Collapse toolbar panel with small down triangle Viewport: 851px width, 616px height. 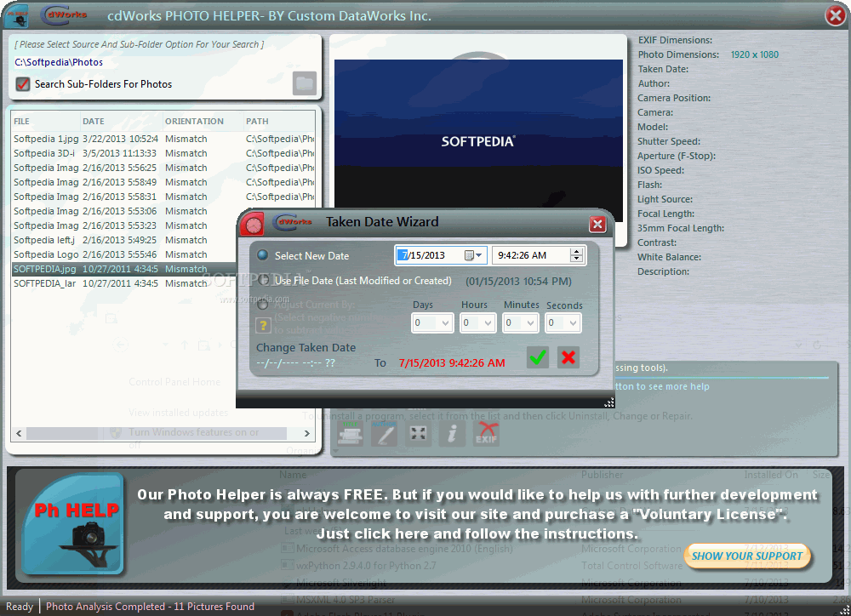(x=335, y=451)
